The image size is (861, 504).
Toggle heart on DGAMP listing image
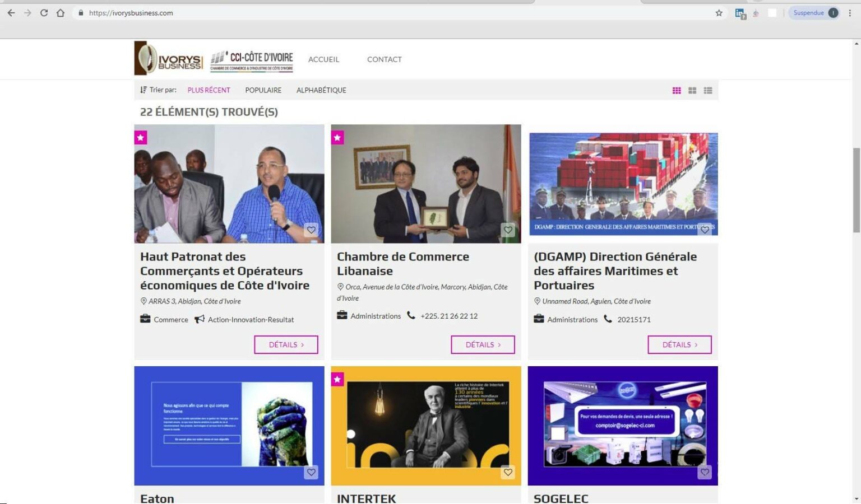click(705, 230)
